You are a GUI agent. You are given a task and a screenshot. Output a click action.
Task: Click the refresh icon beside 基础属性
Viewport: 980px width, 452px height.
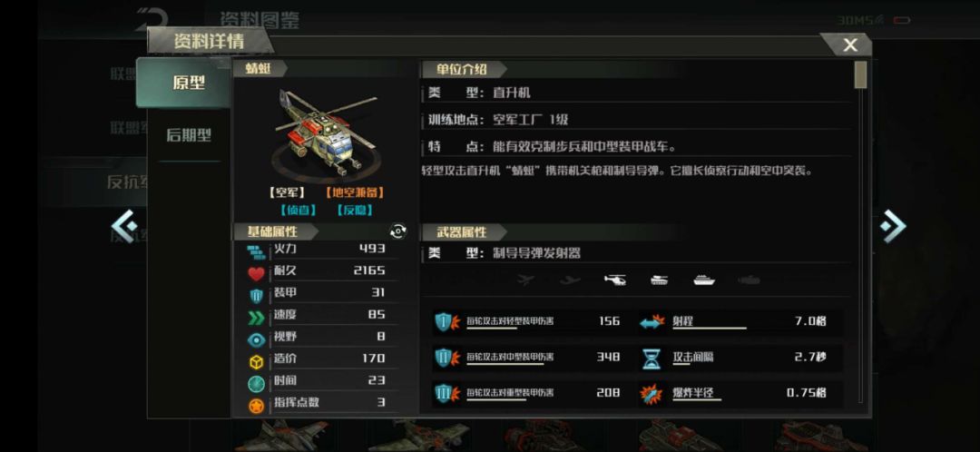click(397, 231)
